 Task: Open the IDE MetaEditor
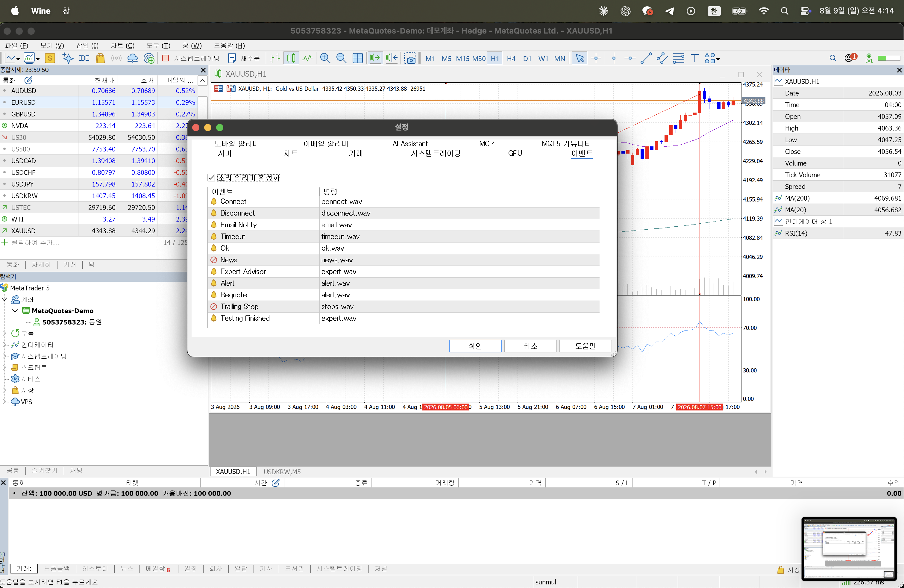84,58
